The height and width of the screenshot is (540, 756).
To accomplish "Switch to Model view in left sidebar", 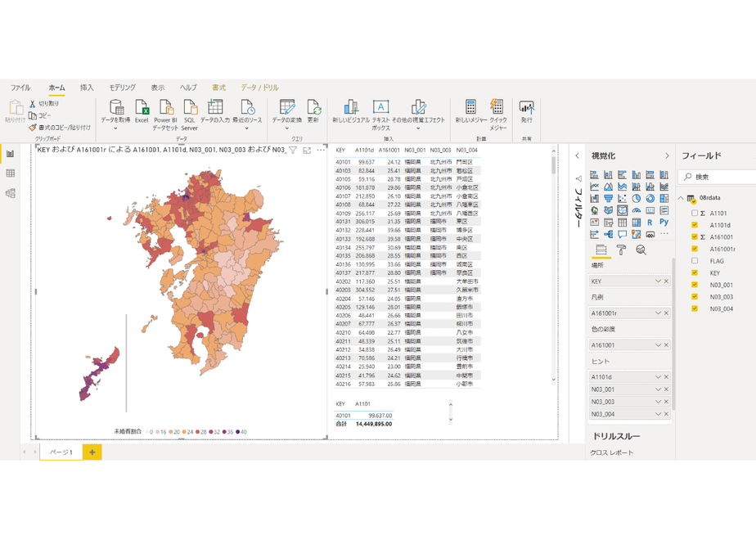I will (10, 193).
